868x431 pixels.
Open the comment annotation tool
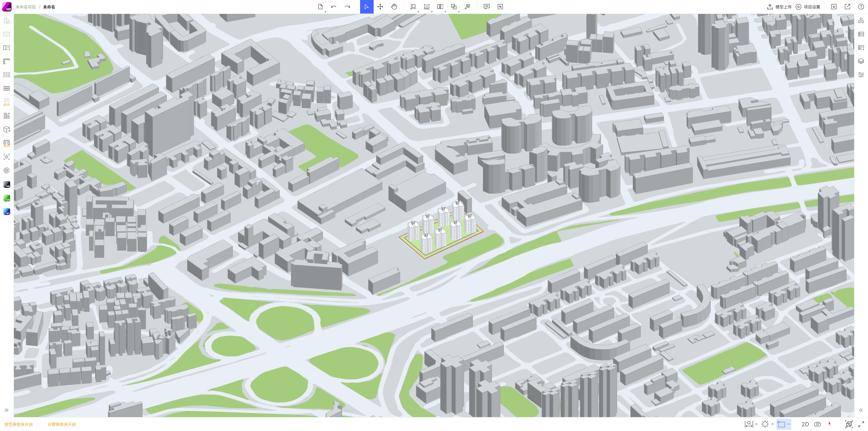487,7
